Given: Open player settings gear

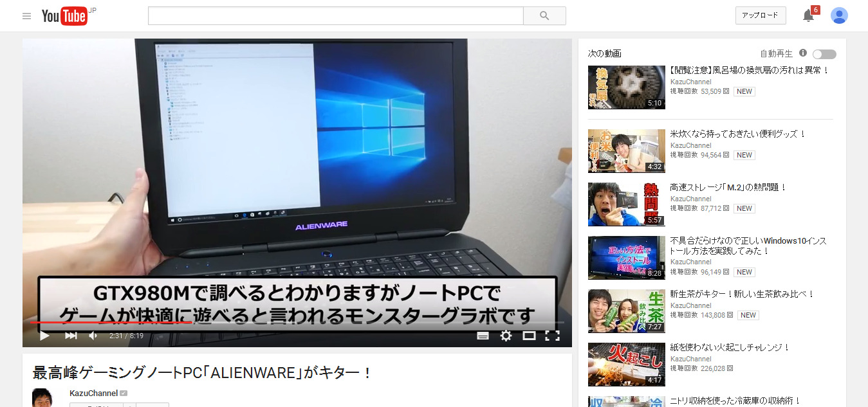Looking at the screenshot, I should pyautogui.click(x=506, y=336).
